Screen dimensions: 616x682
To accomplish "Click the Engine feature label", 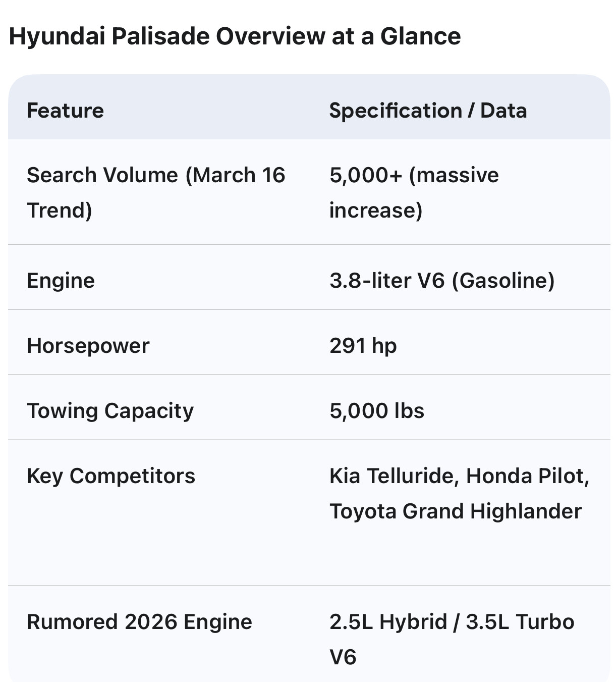I will point(61,281).
